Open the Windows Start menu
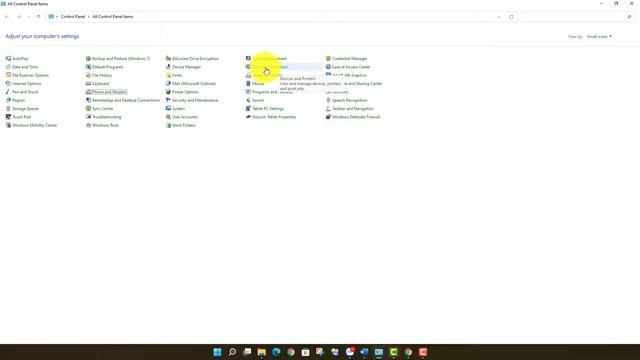 (x=218, y=352)
